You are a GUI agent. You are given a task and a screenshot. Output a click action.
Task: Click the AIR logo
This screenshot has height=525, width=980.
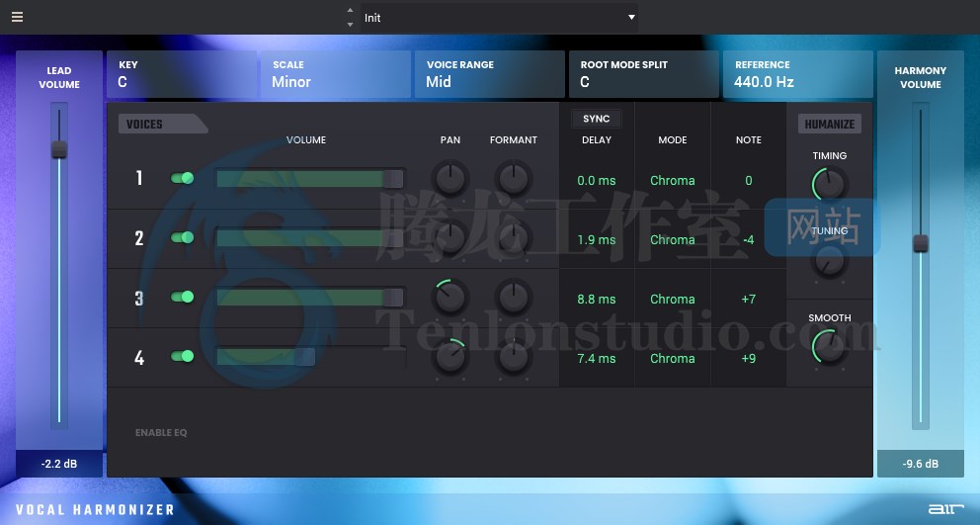(x=945, y=509)
